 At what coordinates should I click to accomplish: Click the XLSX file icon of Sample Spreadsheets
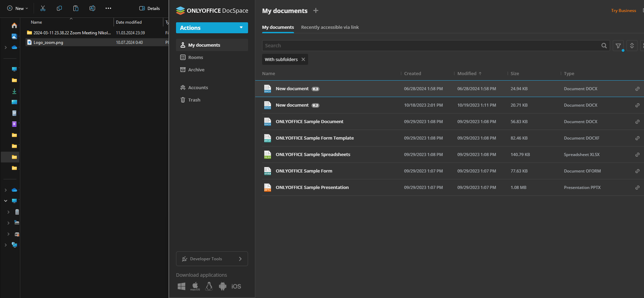tap(268, 155)
